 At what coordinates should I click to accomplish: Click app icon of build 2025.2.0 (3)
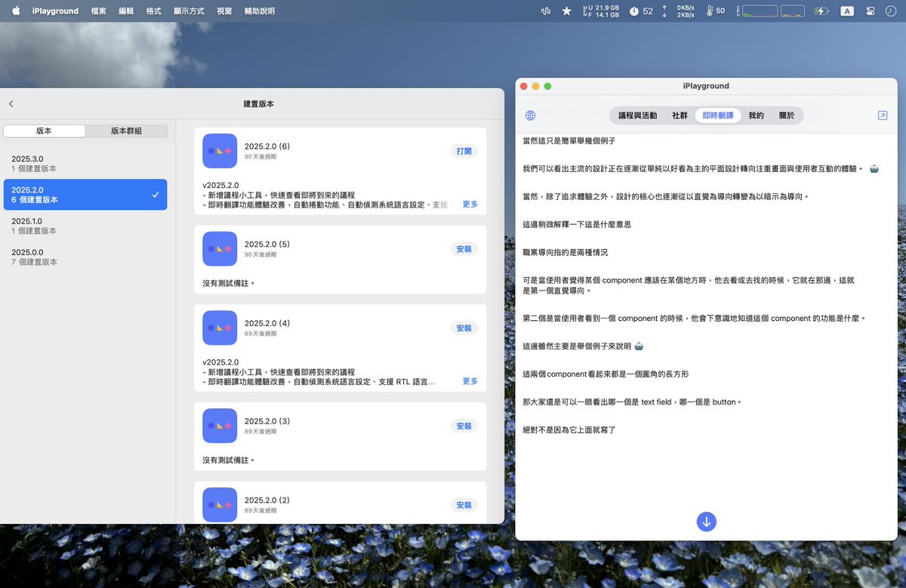coord(220,426)
